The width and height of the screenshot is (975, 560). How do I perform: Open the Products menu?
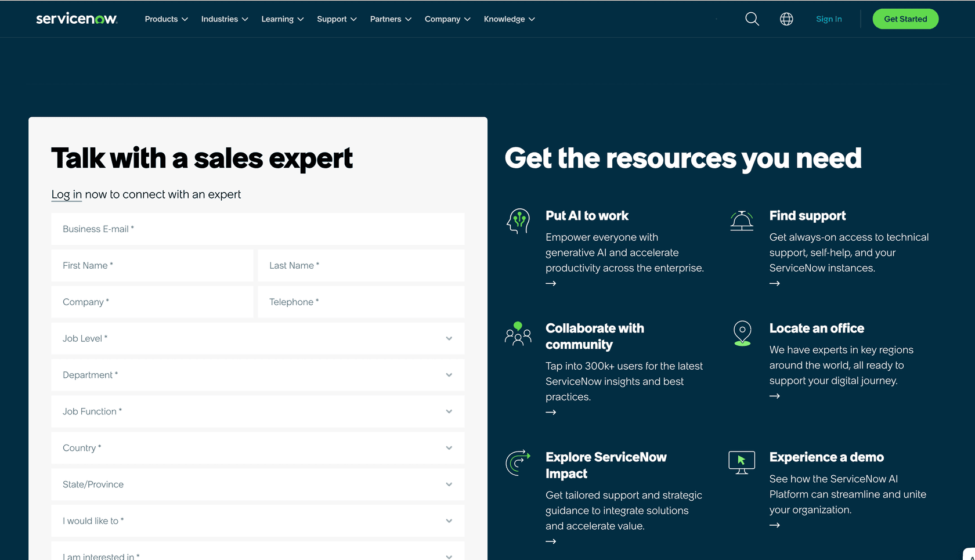point(167,19)
